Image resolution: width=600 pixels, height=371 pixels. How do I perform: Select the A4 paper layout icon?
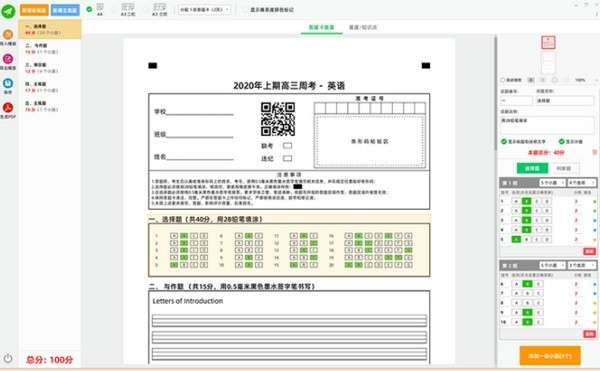99,9
